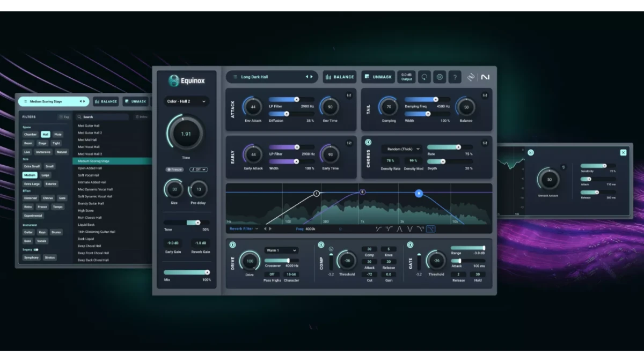This screenshot has height=362, width=644.
Task: Open Chorus module advanced settings icon
Action: coord(485,143)
